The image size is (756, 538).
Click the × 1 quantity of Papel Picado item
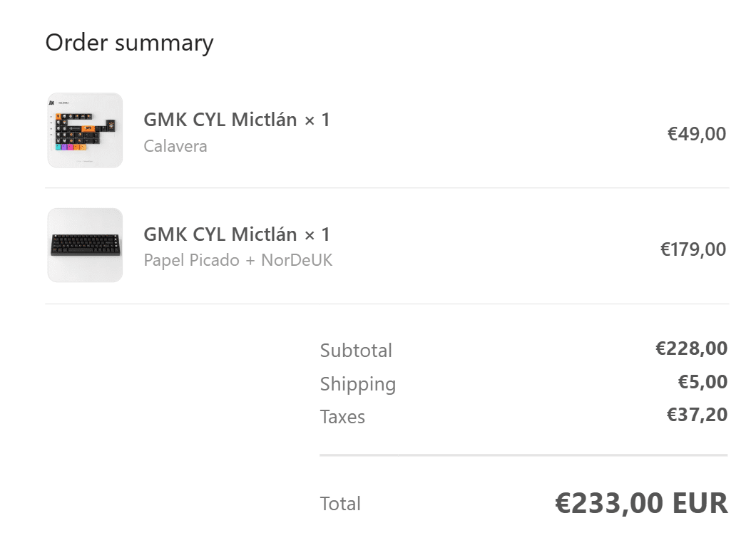(317, 234)
